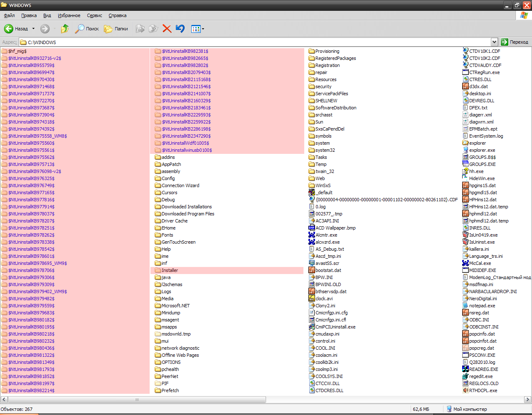Click the Up one level folder icon
532x415 pixels.
[65, 29]
